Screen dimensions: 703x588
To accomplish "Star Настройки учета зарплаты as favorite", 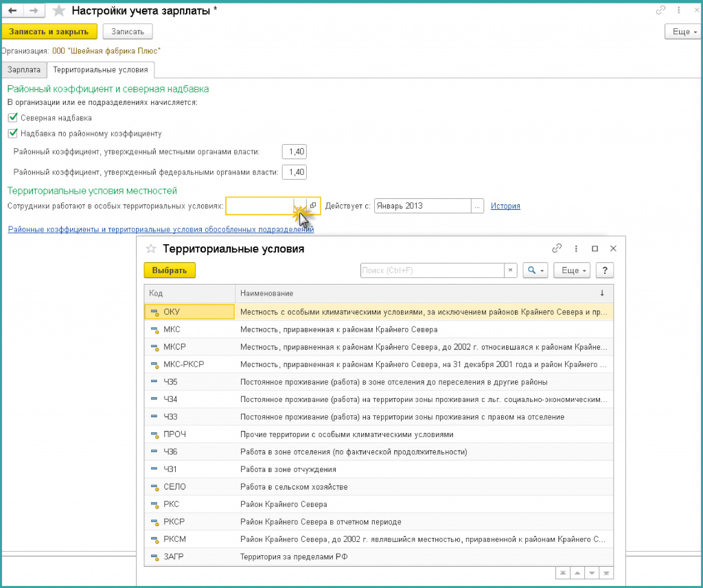I will pyautogui.click(x=59, y=11).
